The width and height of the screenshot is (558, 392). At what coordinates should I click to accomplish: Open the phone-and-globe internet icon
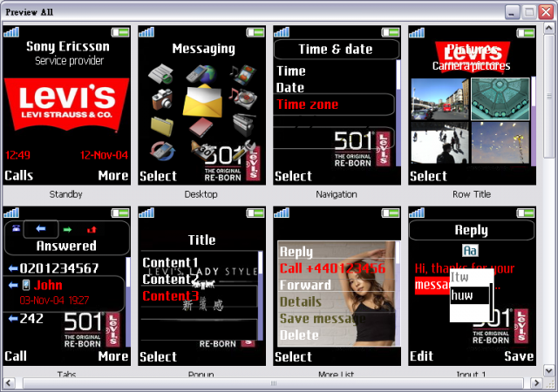(201, 74)
